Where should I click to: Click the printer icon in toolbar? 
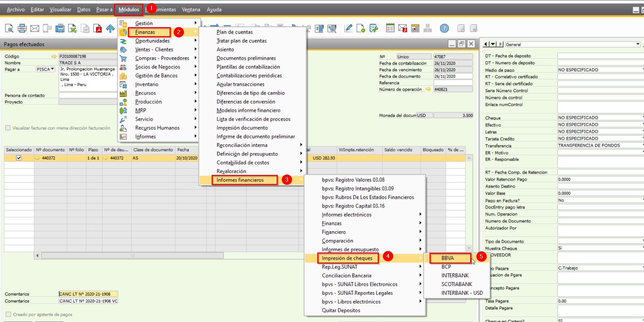22,29
